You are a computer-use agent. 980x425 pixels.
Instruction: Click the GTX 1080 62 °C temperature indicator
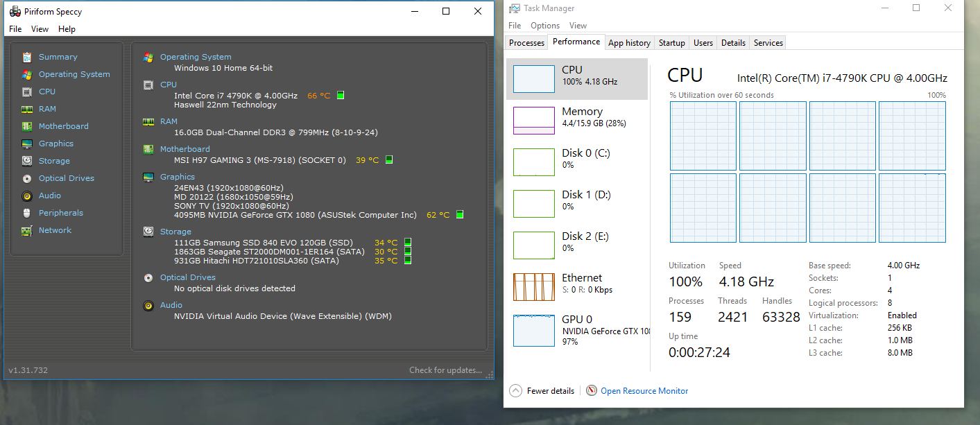460,215
